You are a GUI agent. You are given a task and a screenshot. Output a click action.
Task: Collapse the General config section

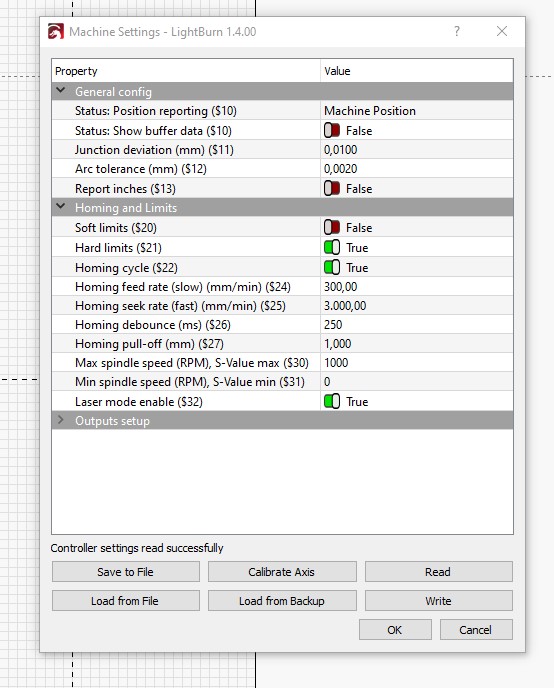coord(61,90)
